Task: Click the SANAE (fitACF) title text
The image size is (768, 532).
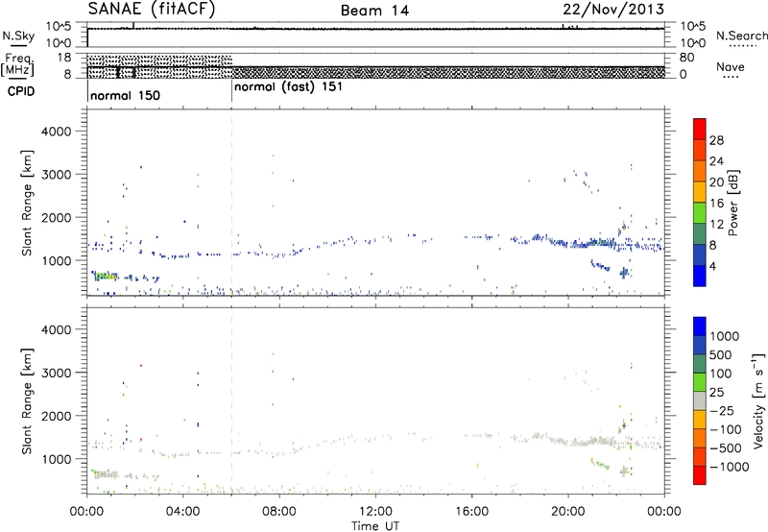Action: point(152,9)
